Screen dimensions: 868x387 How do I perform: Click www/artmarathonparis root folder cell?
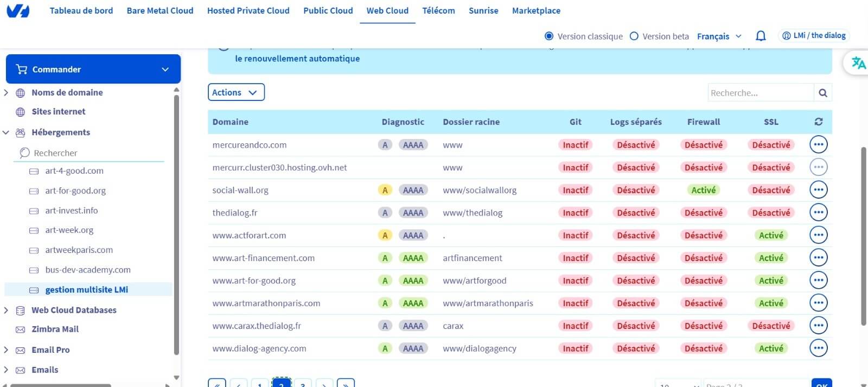tap(488, 303)
